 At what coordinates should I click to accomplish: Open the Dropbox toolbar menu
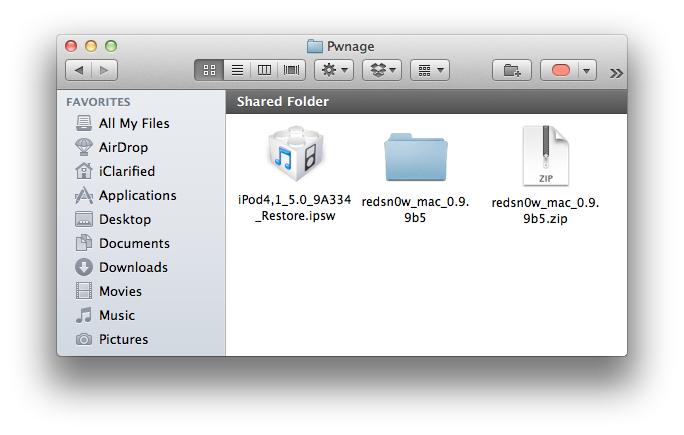(381, 71)
